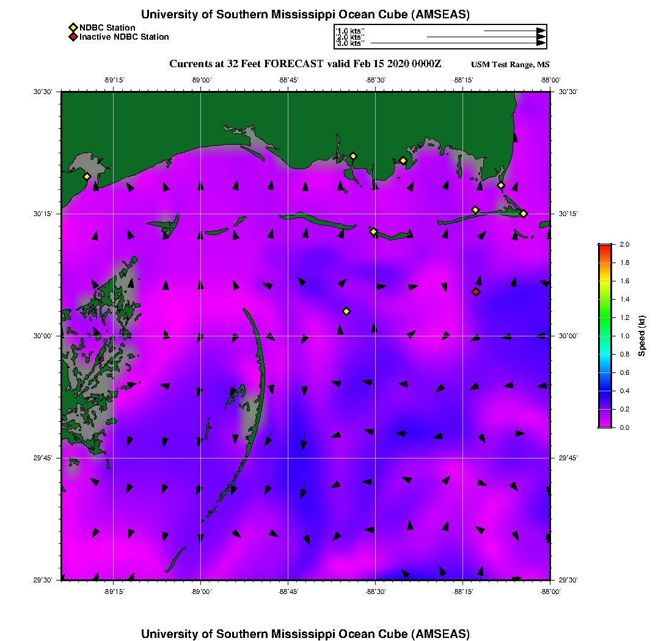Click the red top of the speed color bar
Screen dimensions: 672x641
tap(605, 247)
